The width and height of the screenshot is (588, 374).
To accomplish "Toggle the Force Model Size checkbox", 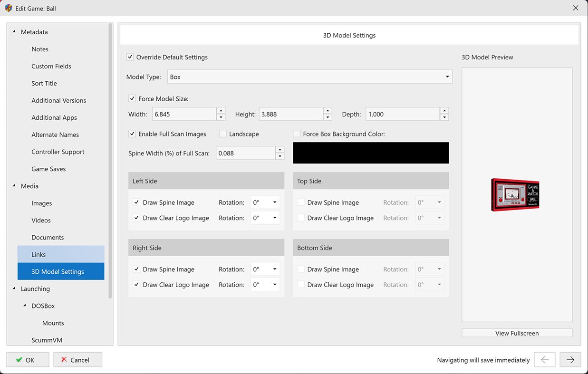I will (132, 99).
